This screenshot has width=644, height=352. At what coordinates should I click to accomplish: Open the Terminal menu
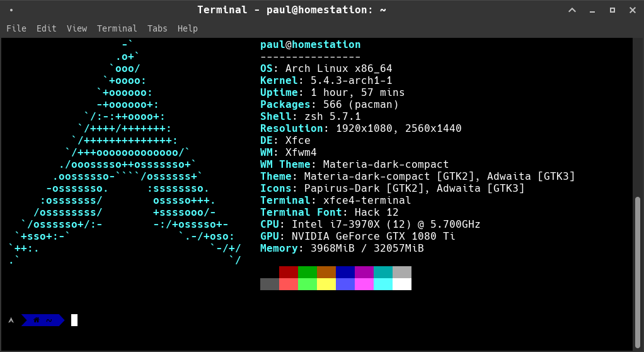(117, 28)
